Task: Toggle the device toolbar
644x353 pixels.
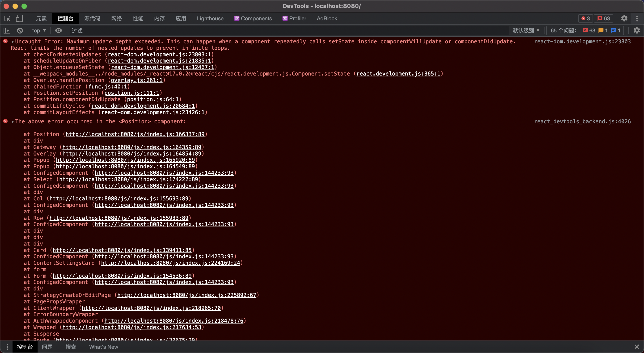Action: (20, 18)
